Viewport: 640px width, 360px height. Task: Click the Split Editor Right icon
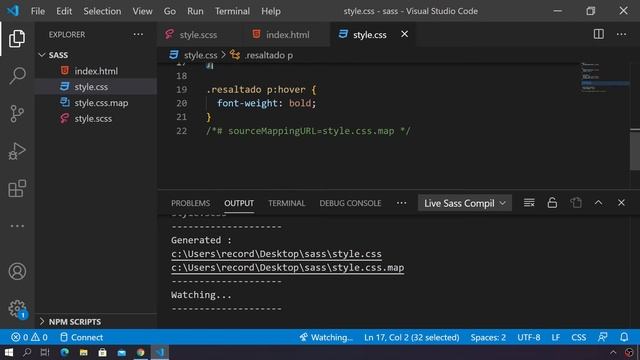(x=598, y=34)
